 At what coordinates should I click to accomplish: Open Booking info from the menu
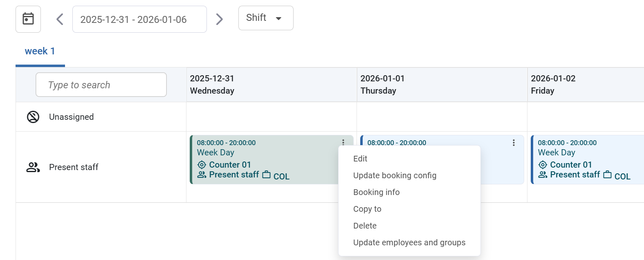(x=376, y=192)
